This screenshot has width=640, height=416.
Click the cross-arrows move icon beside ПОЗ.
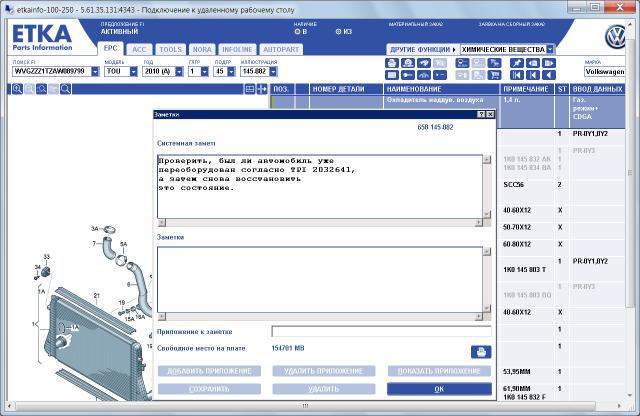pyautogui.click(x=262, y=89)
